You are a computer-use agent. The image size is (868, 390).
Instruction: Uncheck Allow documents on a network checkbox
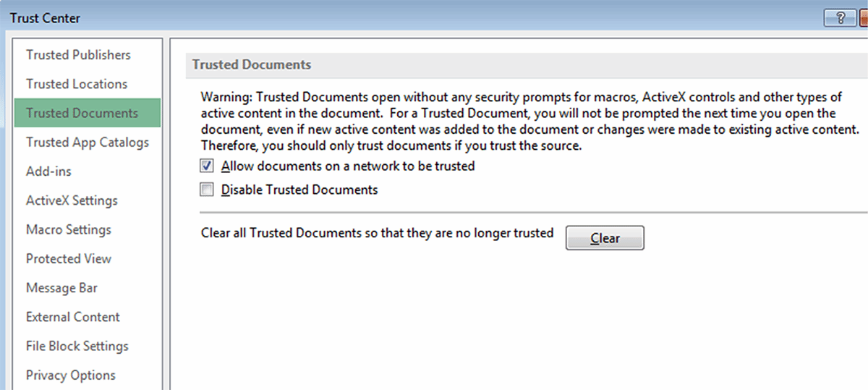[208, 166]
